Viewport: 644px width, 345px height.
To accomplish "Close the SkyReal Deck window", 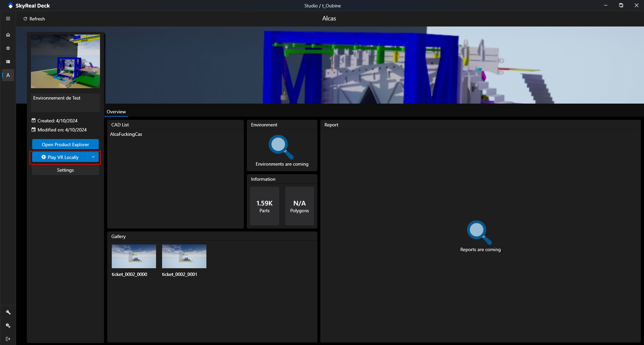I will pos(637,5).
